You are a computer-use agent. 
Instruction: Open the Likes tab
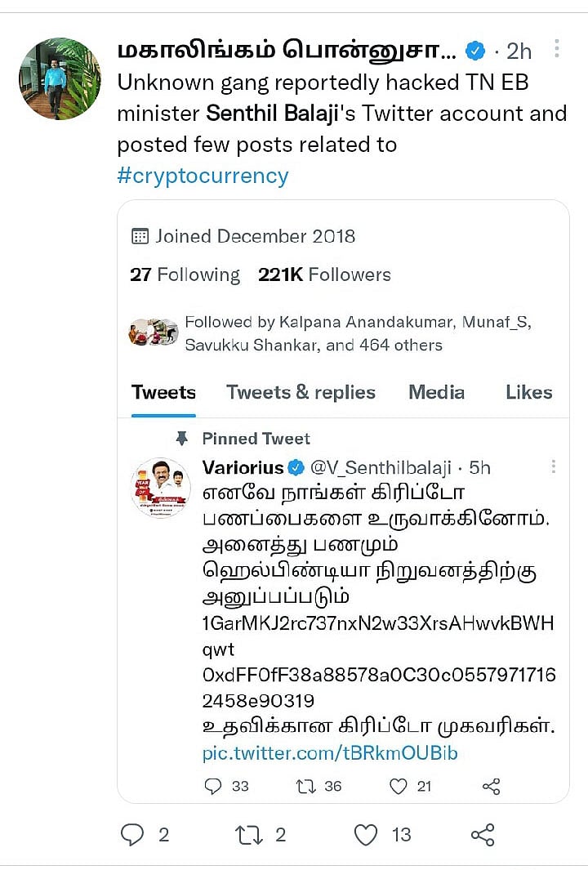pos(528,392)
